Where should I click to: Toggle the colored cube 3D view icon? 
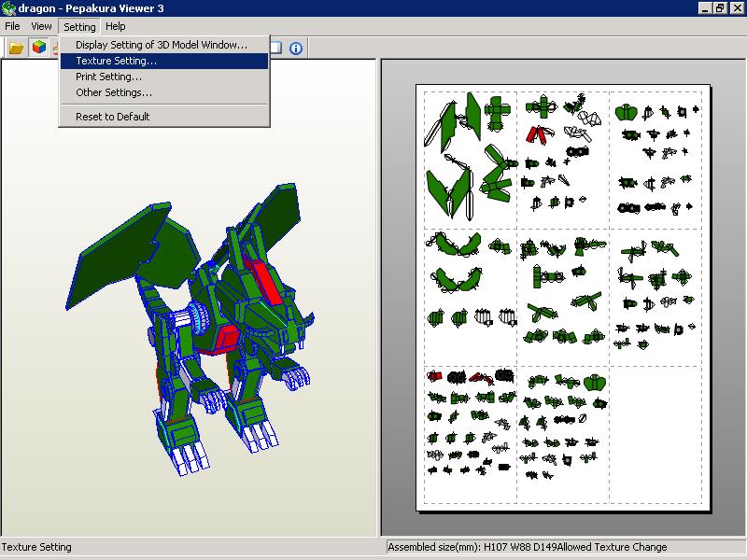39,48
